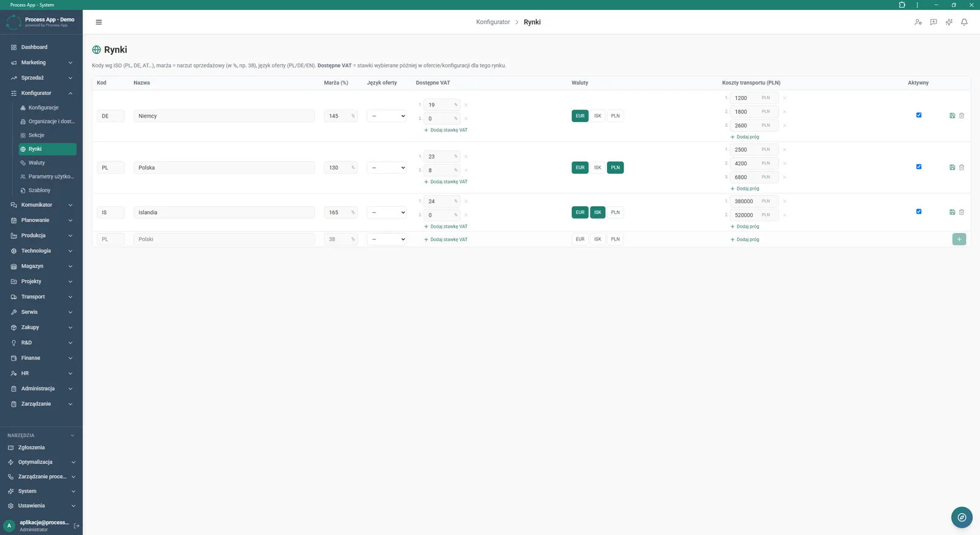The width and height of the screenshot is (980, 535).
Task: Save the Niemcy market row
Action: point(952,116)
